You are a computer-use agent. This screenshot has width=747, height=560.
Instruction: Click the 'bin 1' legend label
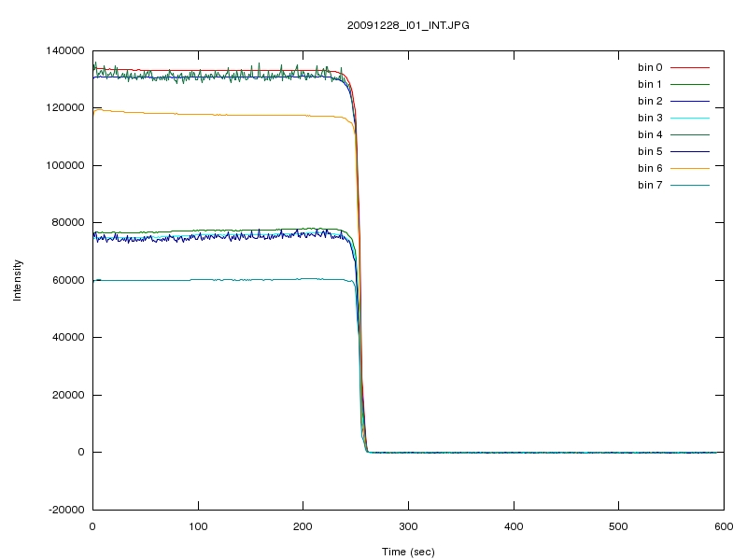tap(650, 84)
